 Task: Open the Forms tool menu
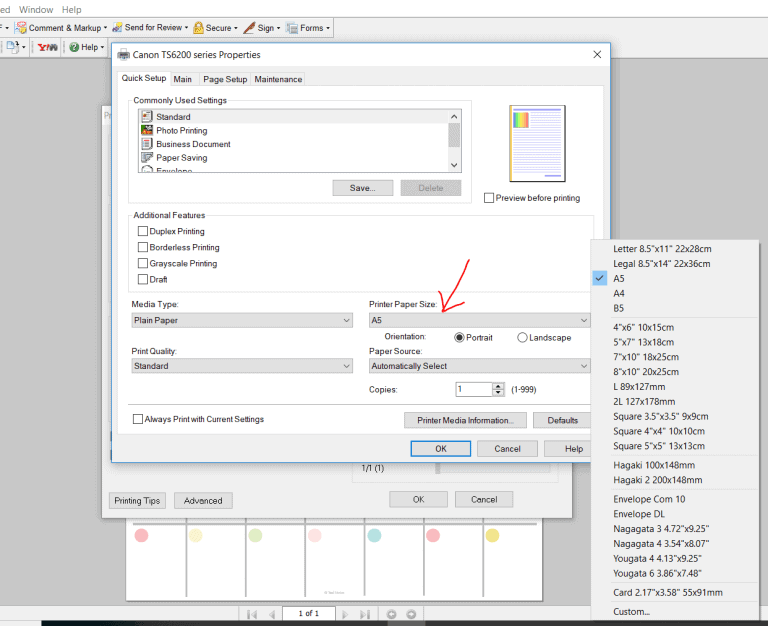308,28
